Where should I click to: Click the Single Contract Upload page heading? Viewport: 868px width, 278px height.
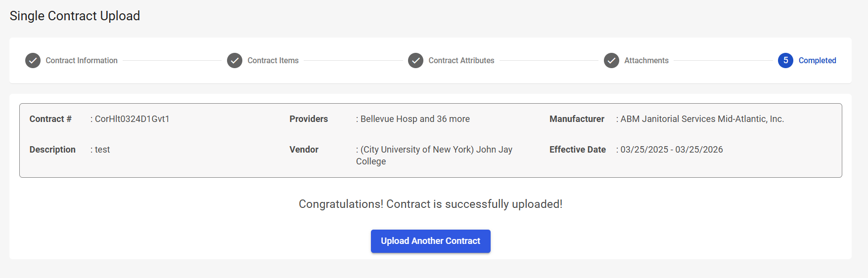(x=75, y=16)
